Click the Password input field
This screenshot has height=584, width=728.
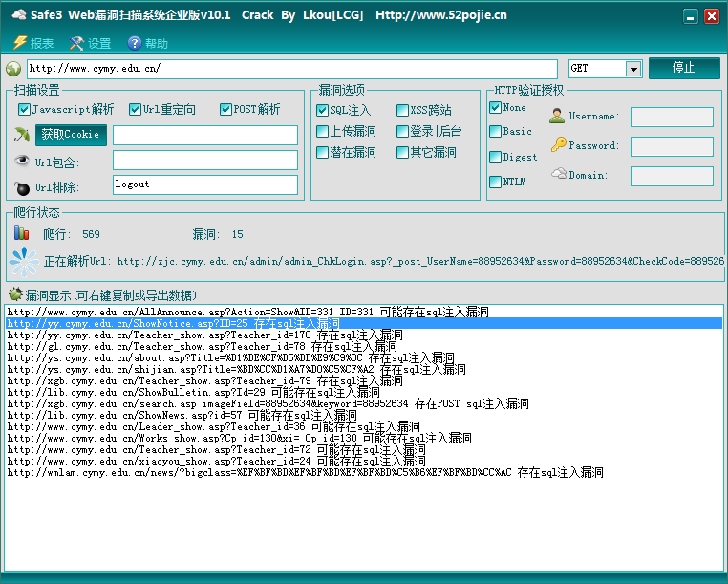tap(672, 146)
